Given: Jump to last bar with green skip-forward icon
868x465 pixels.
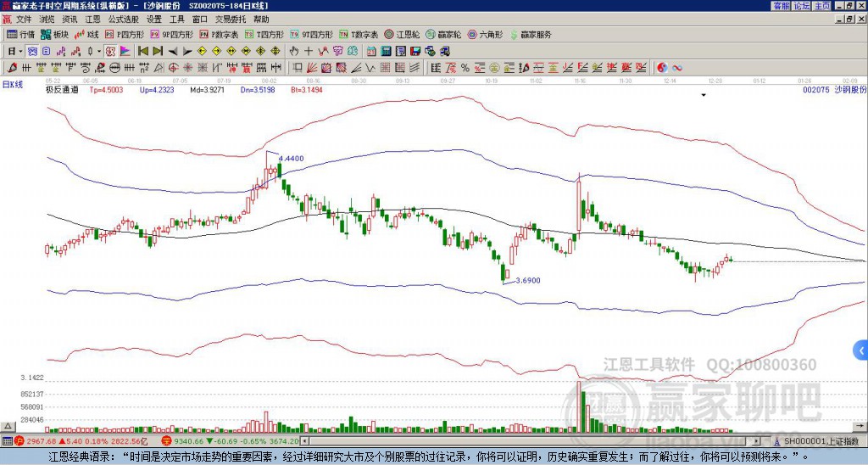Looking at the screenshot, I should pos(158,52).
